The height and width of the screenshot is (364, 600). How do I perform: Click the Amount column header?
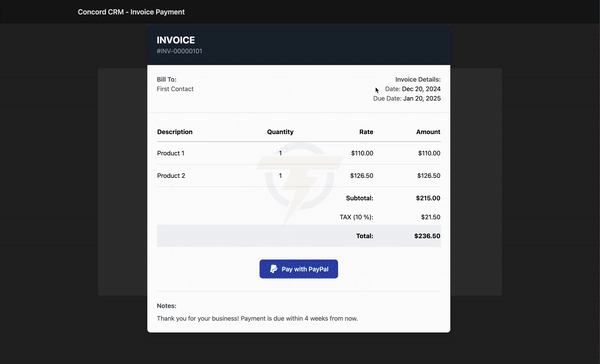coord(428,132)
